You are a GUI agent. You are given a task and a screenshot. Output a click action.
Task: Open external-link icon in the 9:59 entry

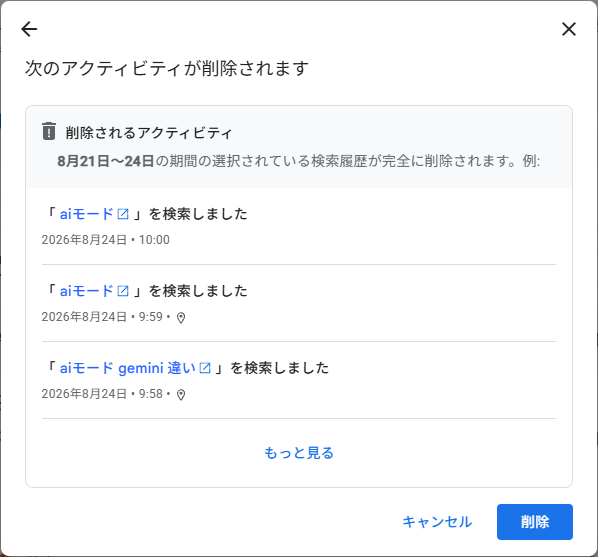coord(123,291)
